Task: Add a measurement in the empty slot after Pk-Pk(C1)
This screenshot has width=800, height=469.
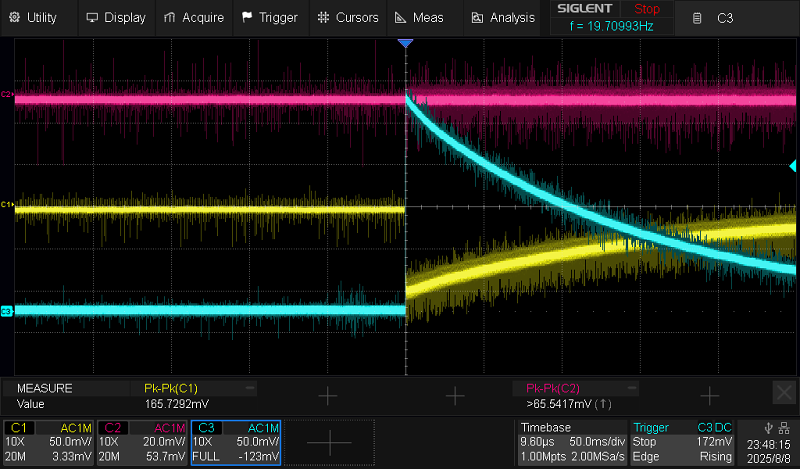Action: [x=327, y=396]
